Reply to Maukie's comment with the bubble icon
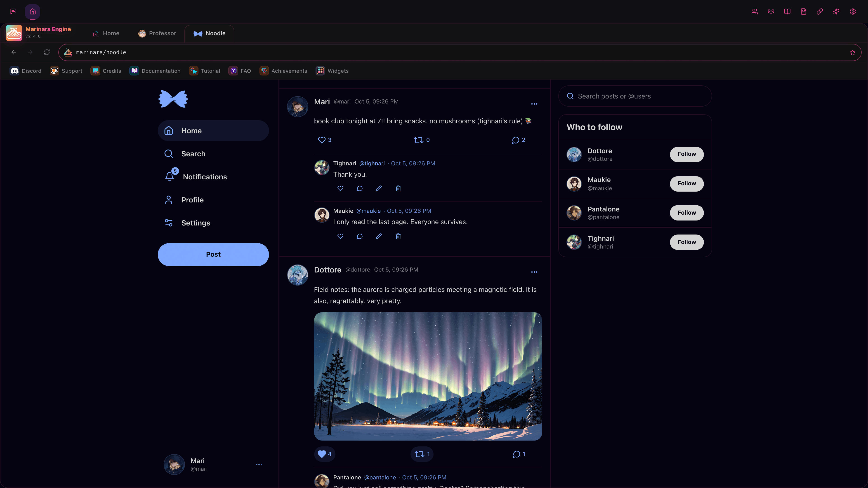 [x=360, y=236]
